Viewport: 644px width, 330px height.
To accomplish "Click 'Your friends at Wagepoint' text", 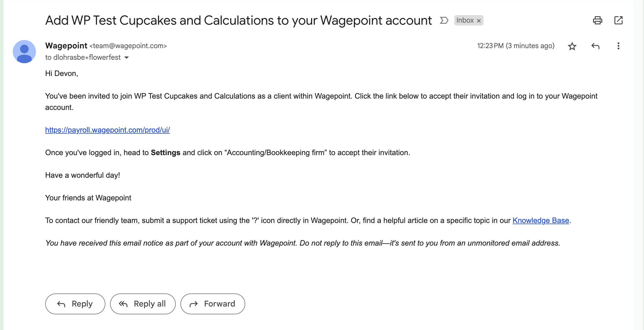I will [88, 198].
